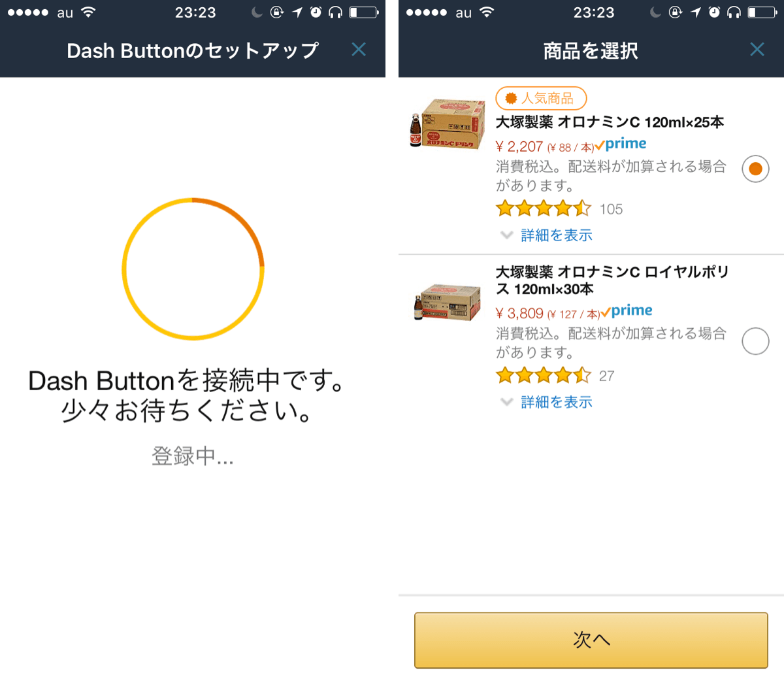Tap the ロイヤルポリス 30本 box thumbnail
784x685 pixels.
pos(448,303)
